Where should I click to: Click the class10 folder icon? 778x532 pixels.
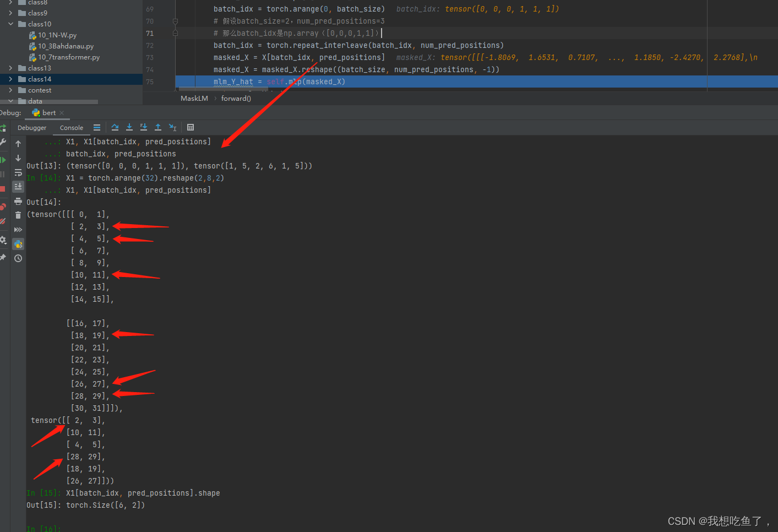coord(22,24)
